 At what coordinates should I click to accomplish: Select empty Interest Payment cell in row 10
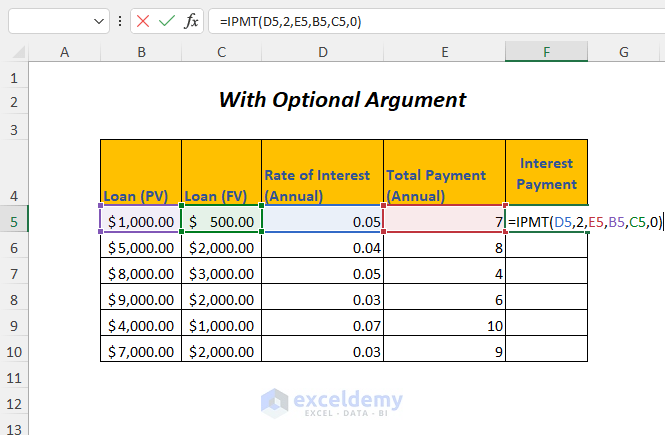tap(546, 349)
